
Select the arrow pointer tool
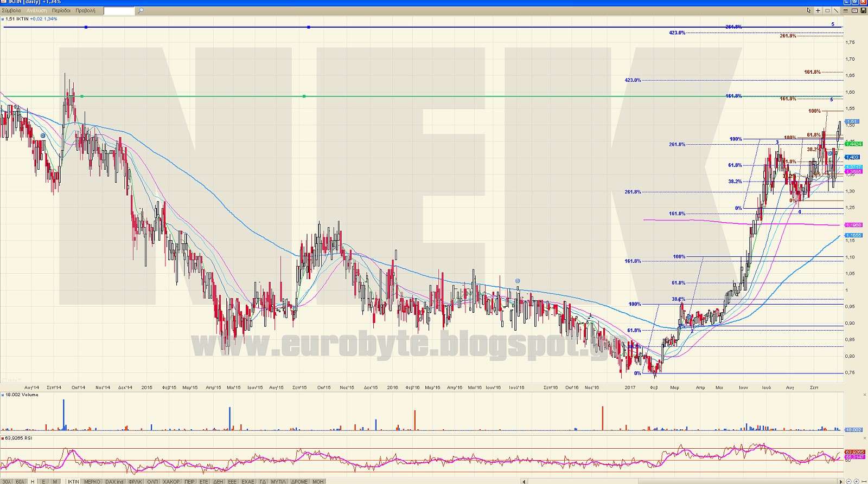(808, 10)
